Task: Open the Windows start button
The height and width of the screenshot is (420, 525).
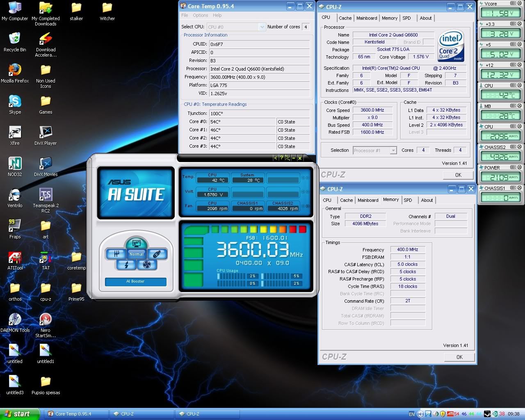Action: point(20,414)
